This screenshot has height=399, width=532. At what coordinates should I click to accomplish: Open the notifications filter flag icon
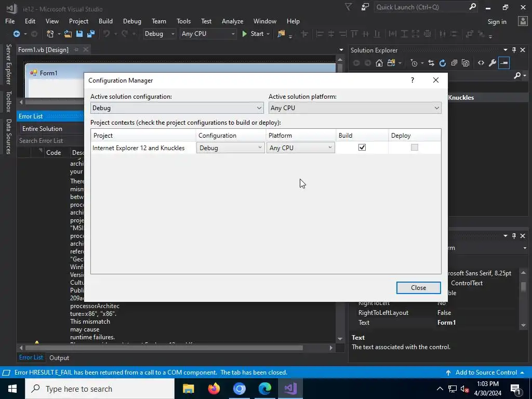click(349, 7)
